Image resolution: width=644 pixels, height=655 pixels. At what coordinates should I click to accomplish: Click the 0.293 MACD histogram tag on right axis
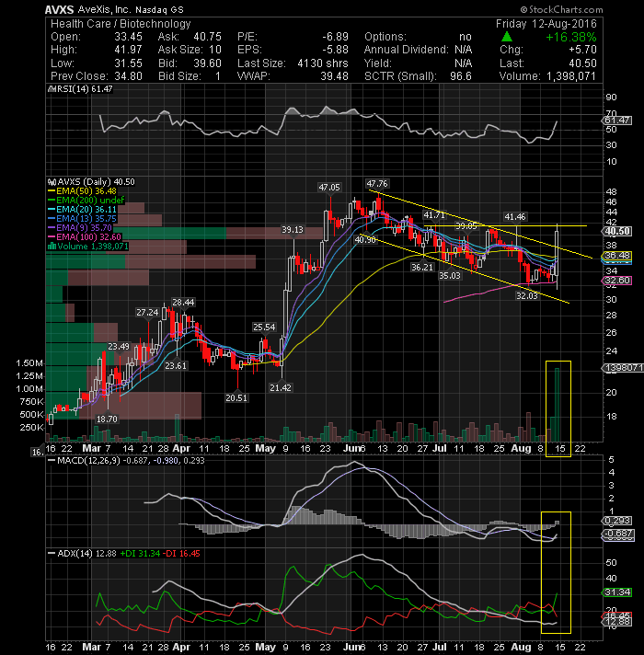[x=616, y=521]
